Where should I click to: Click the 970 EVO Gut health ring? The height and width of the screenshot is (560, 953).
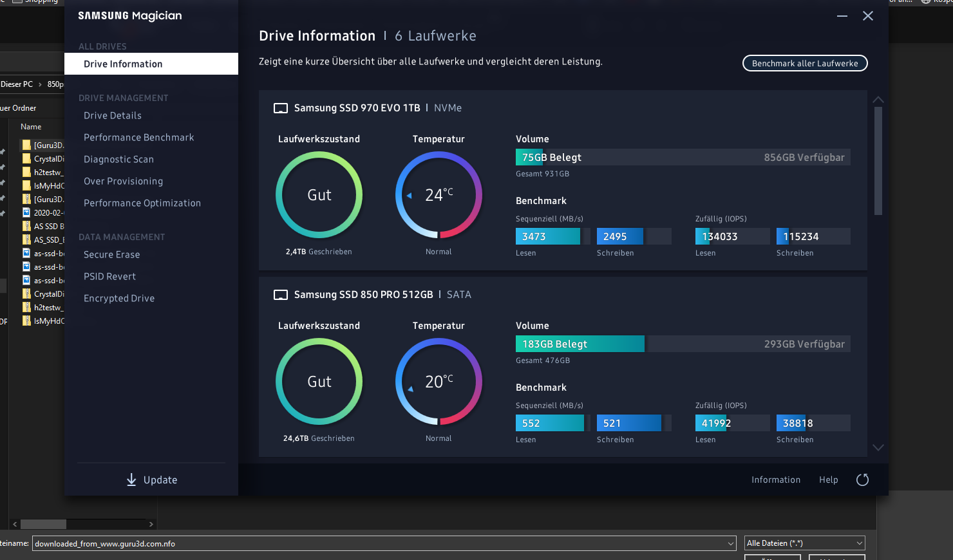click(319, 195)
